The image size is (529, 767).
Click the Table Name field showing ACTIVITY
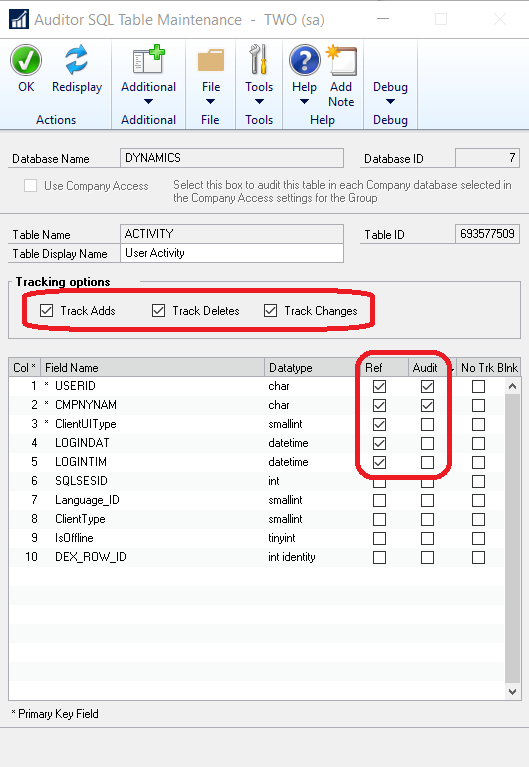click(231, 234)
